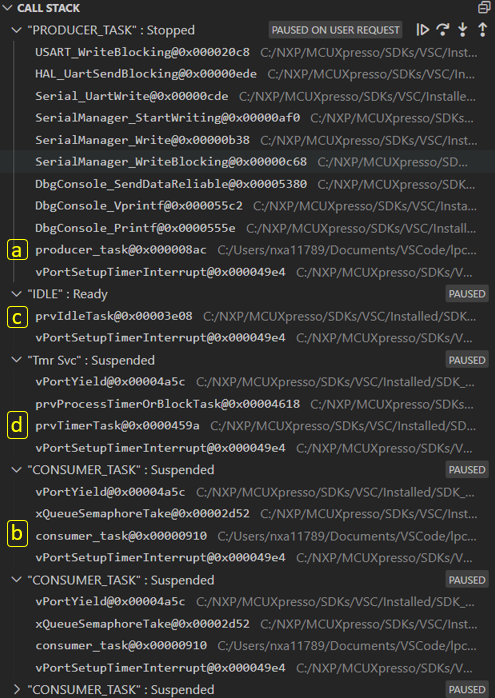Collapse all call stack threads icon

coord(483,8)
